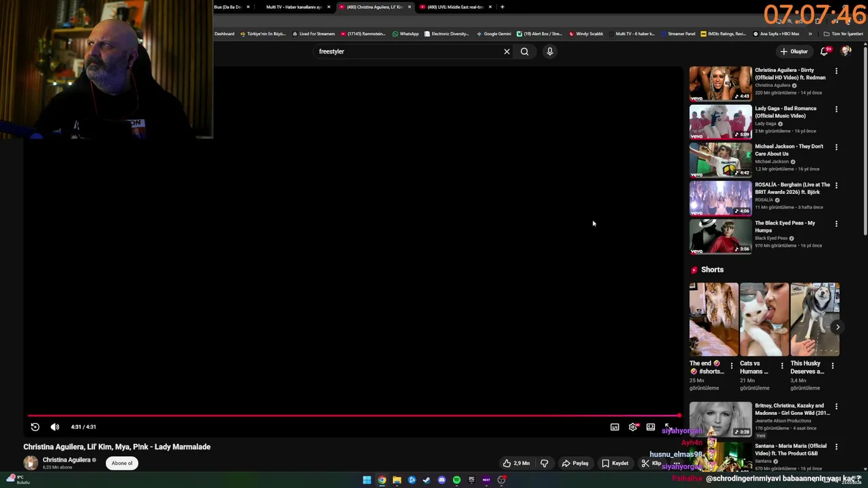This screenshot has height=488, width=868.
Task: Open File Explorer from the taskbar
Action: 397,480
